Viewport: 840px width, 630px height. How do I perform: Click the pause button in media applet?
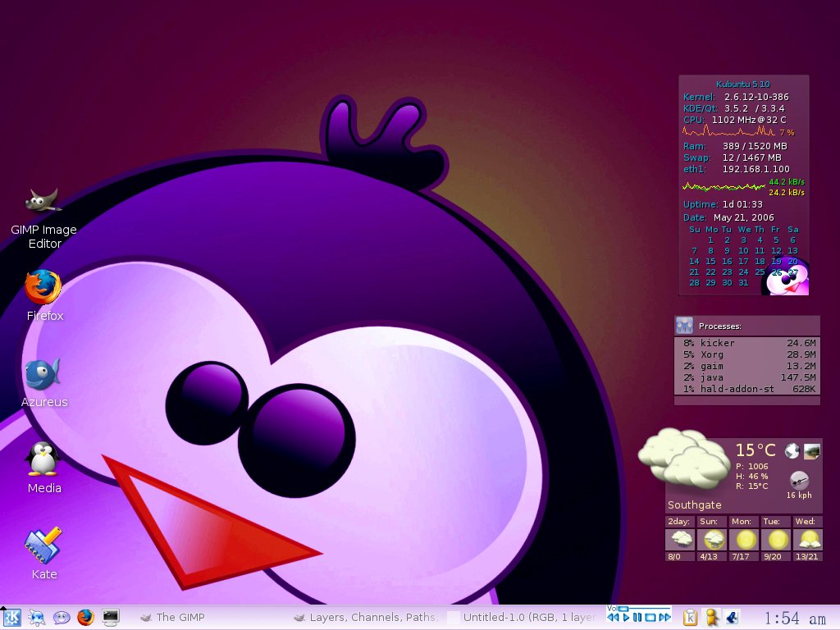637,618
